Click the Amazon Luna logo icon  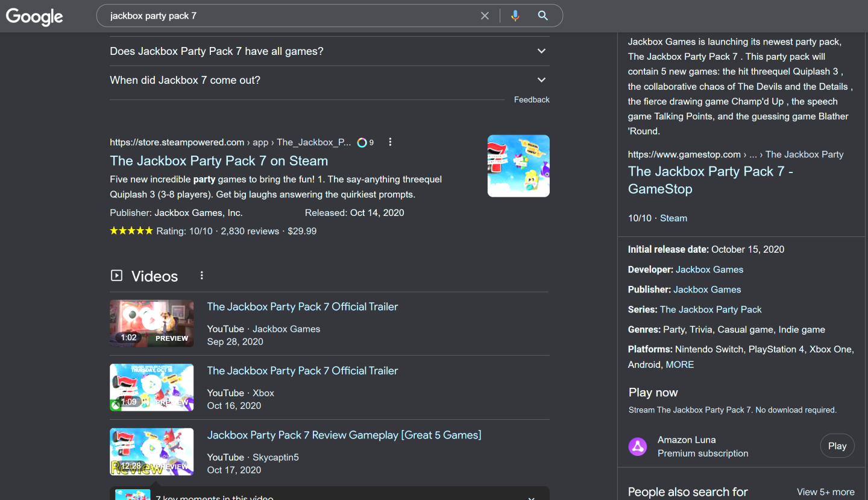tap(638, 446)
